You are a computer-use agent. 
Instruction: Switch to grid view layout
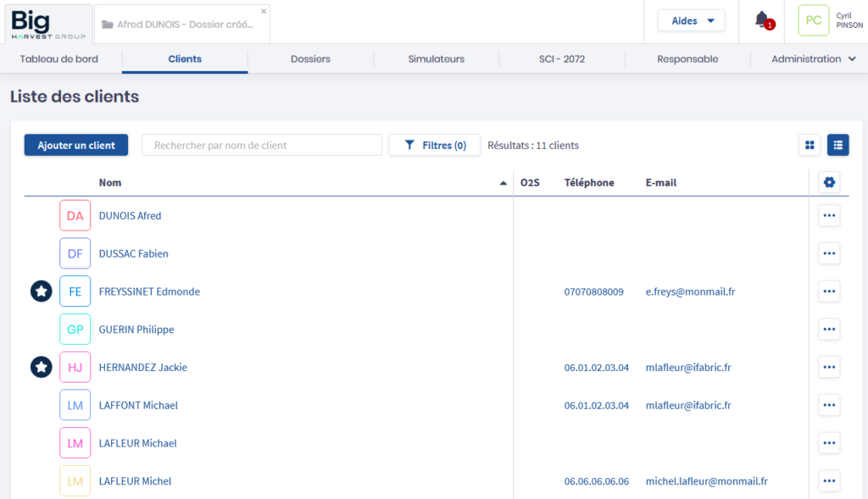810,145
